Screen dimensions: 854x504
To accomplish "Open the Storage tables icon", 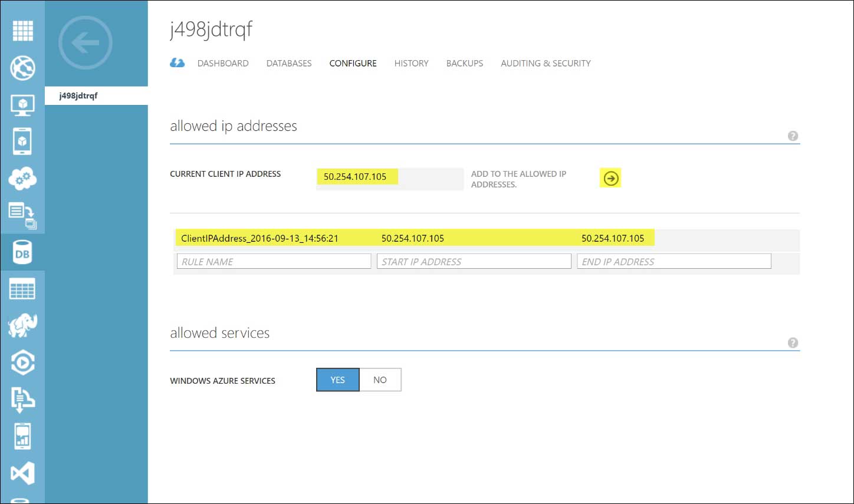I will 22,289.
